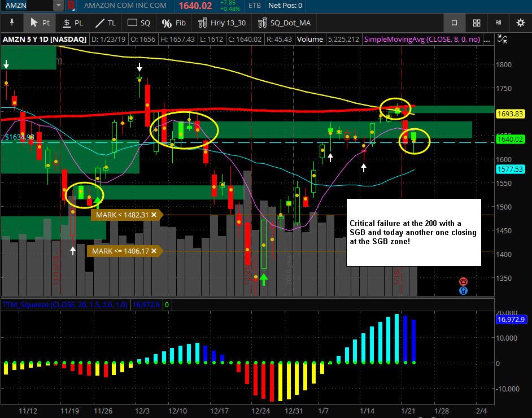Click the chart scale lock icon beside header
This screenshot has width=532, height=418.
coord(502,39)
